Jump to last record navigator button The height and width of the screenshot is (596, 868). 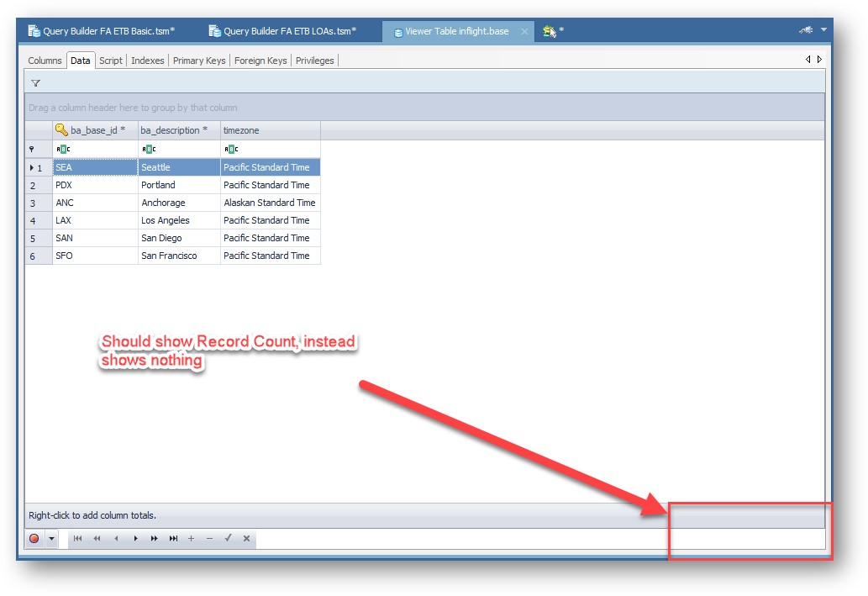(x=173, y=538)
